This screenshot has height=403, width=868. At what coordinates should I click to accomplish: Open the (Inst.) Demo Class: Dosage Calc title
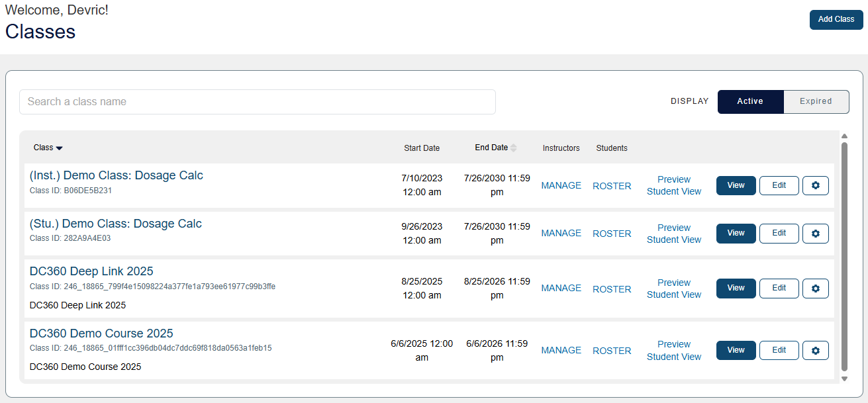click(x=117, y=176)
